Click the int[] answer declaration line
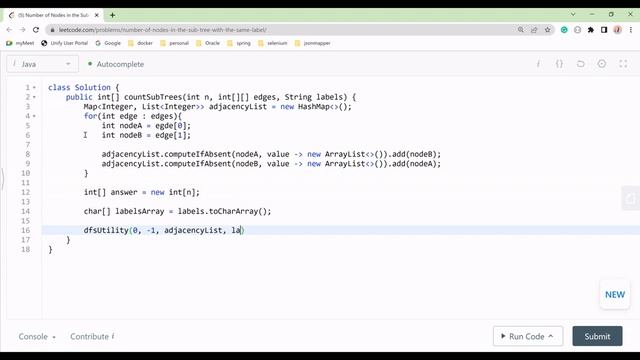Image resolution: width=640 pixels, height=360 pixels. [142, 192]
